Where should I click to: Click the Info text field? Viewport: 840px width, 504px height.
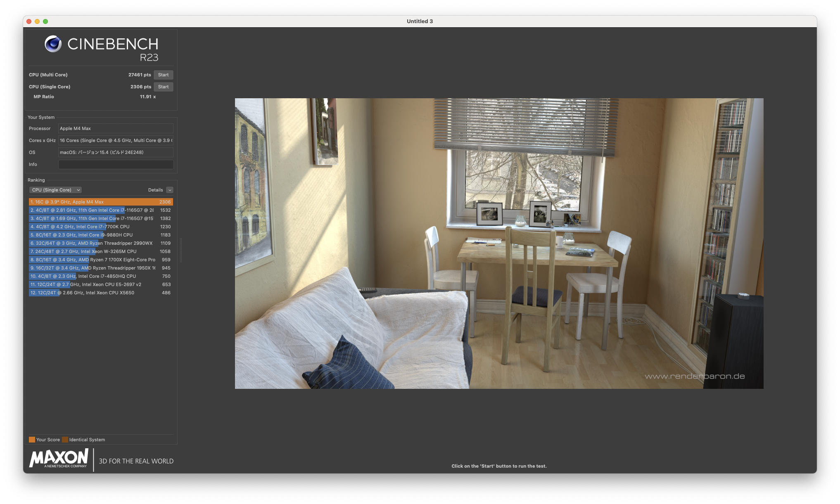coord(116,164)
